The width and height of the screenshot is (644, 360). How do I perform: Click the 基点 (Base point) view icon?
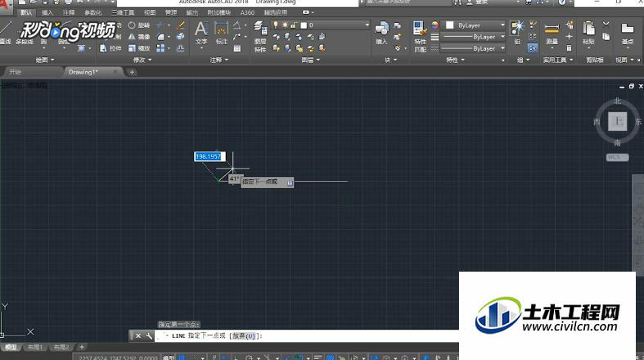[x=627, y=33]
